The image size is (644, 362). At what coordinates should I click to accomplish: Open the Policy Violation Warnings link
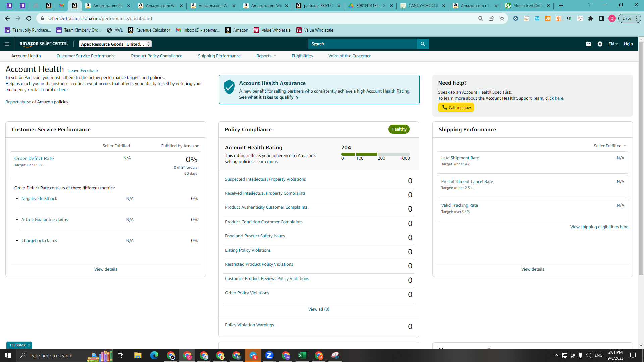point(250,325)
